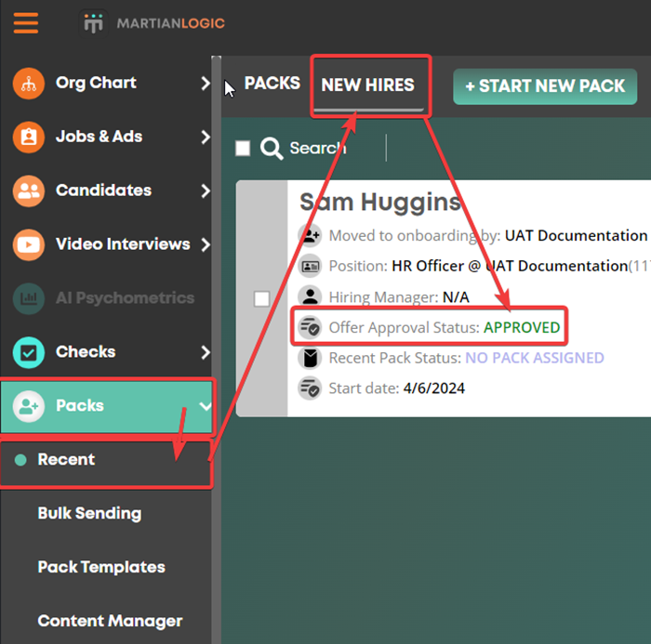
Task: Expand the Jobs & Ads chevron
Action: coord(206,137)
